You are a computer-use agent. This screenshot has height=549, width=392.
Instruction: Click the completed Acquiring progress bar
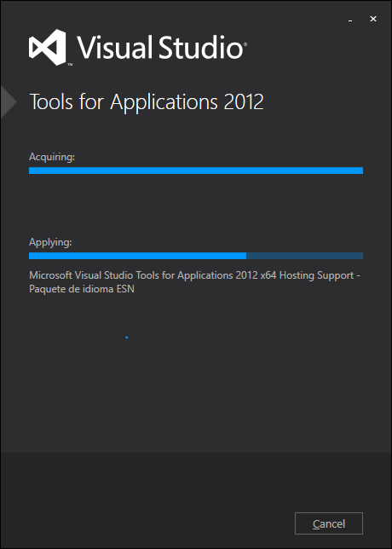click(x=196, y=170)
